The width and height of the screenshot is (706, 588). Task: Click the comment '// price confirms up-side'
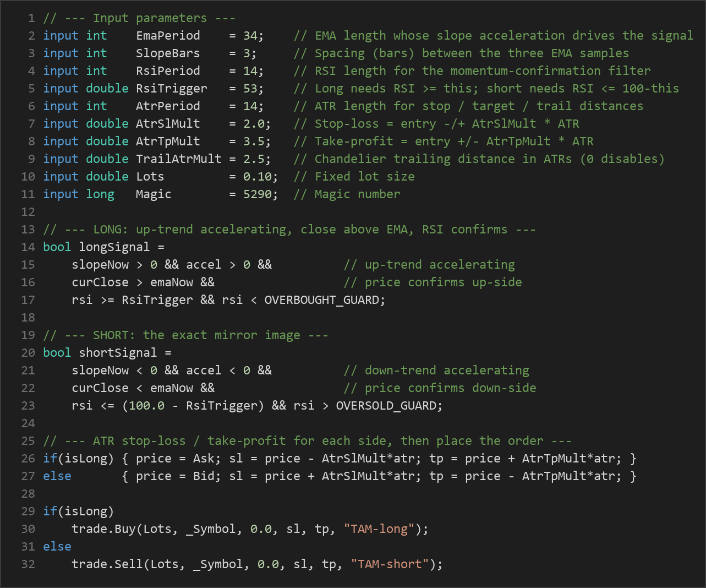(433, 282)
